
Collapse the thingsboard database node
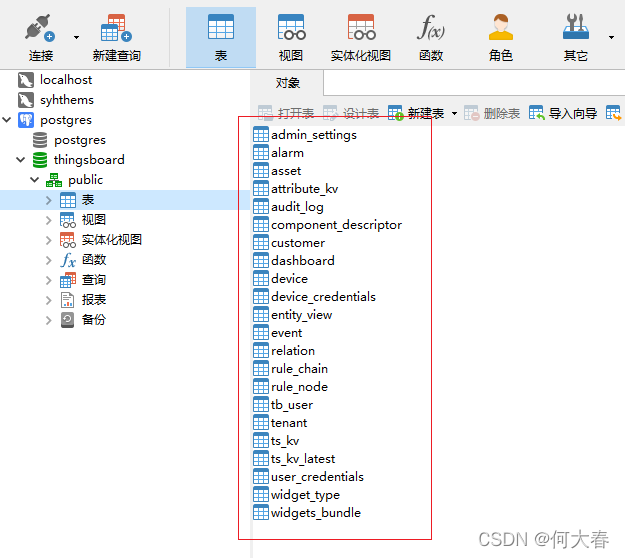21,160
